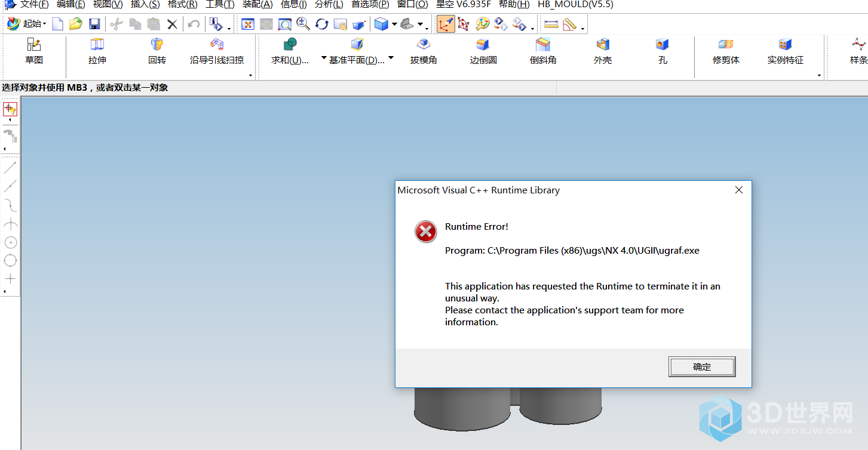Expand dropdown arrow left of 基准平面

(x=324, y=58)
